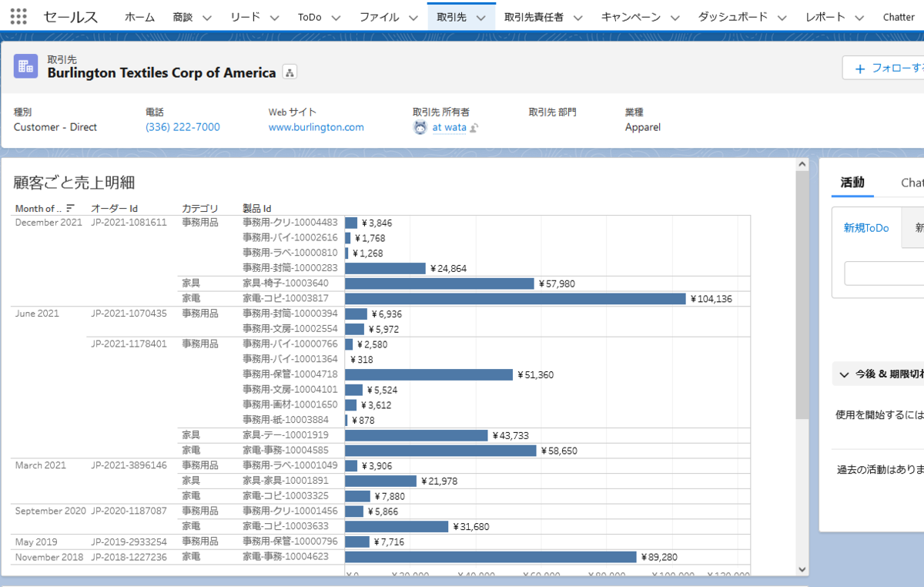Select order JP-2019-2933254
This screenshot has width=924, height=587.
(x=129, y=542)
